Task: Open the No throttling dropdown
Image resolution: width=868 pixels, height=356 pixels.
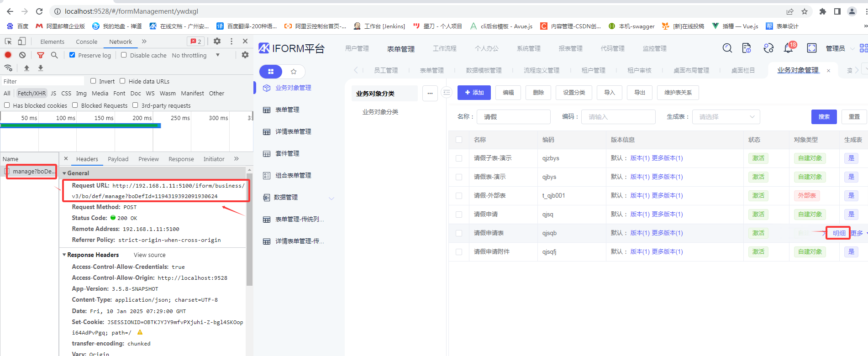Action: 196,55
